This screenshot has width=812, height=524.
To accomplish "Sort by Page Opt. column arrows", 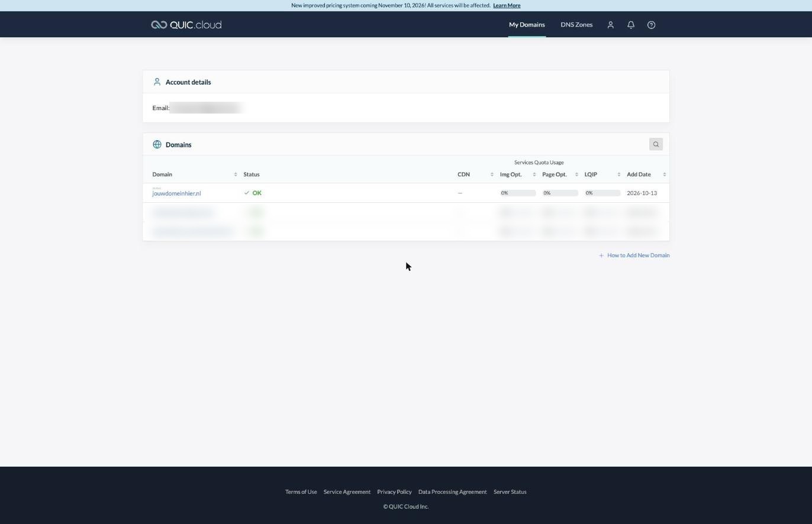I will (x=576, y=174).
